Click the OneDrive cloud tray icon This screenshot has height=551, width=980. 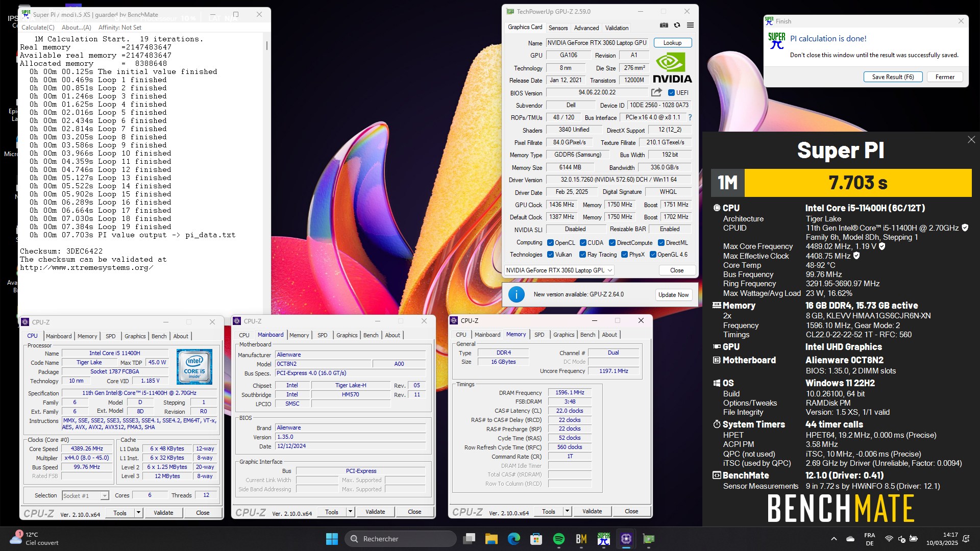tap(850, 539)
